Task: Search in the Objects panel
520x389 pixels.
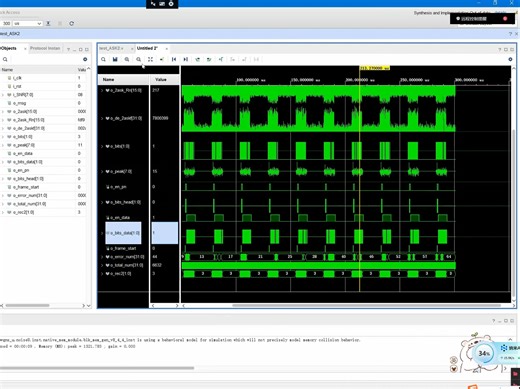Action: click(x=5, y=59)
